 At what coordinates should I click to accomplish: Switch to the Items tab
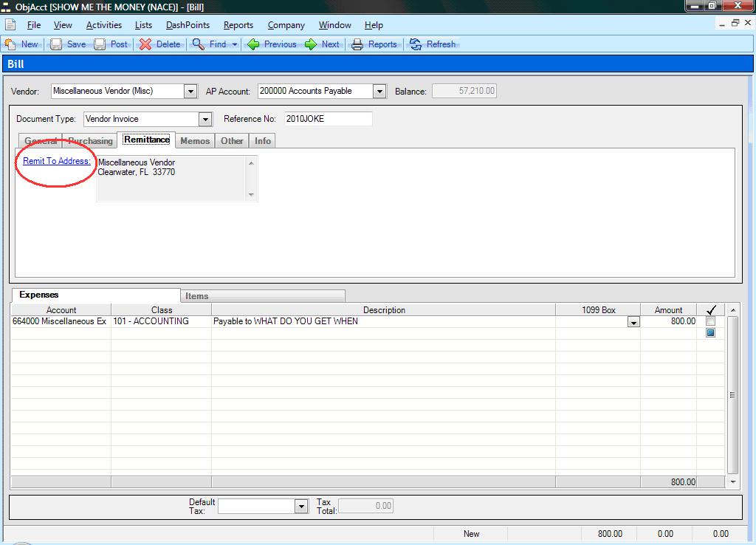[x=197, y=296]
